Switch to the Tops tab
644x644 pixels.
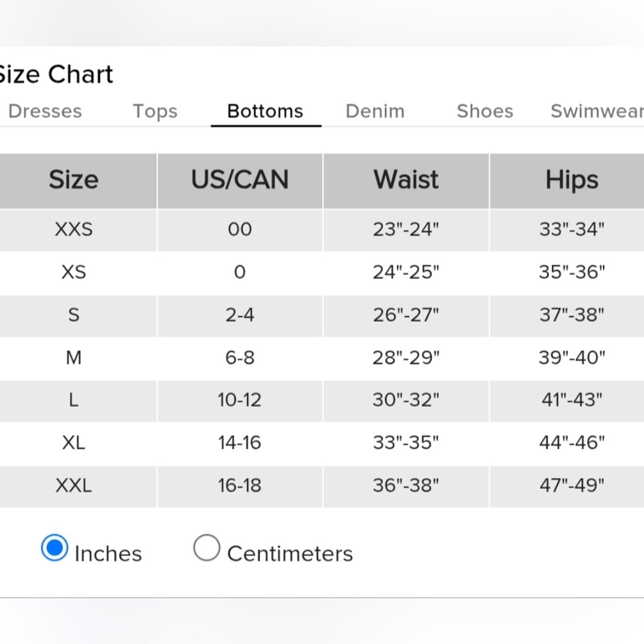pyautogui.click(x=155, y=111)
